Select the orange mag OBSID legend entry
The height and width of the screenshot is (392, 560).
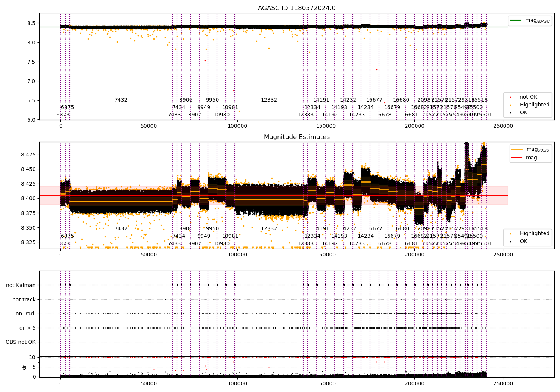(530, 149)
